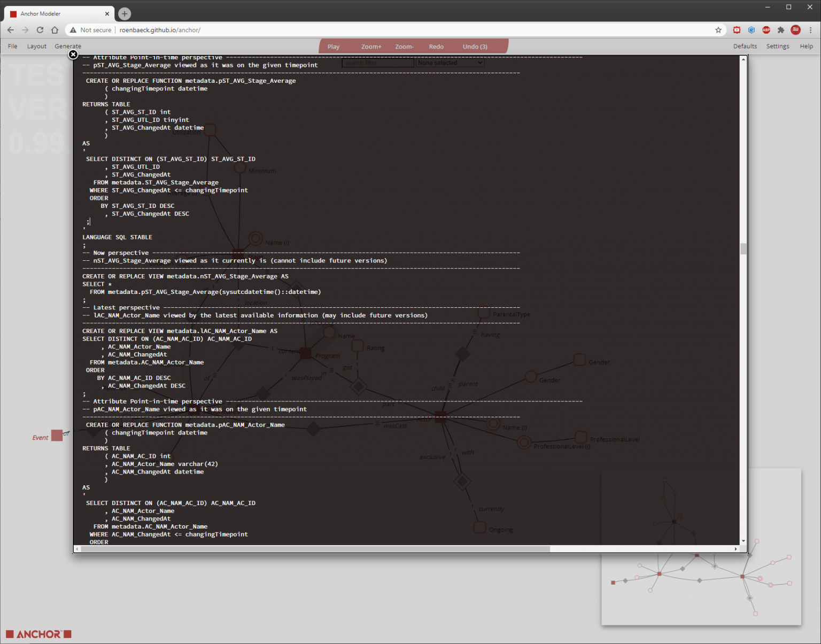Click the Undo (3) button
Screen dimensions: 821x644
point(475,46)
